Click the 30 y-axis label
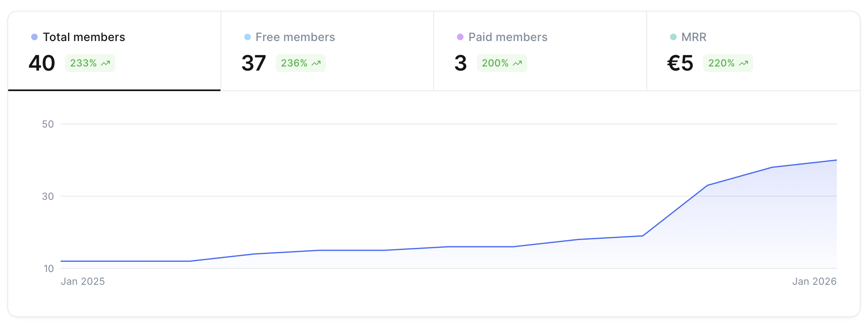Screen dimensions: 868x325 (x=48, y=197)
